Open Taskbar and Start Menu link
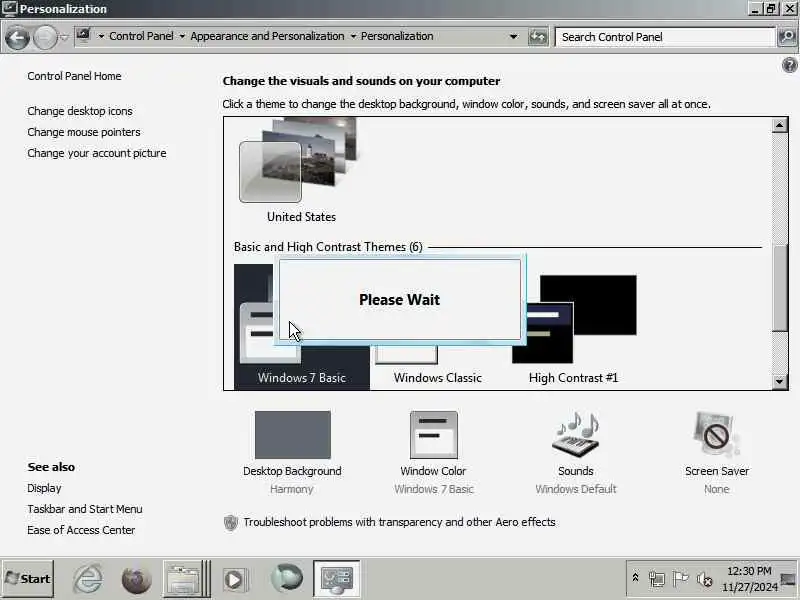Viewport: 800px width, 600px height. coord(85,509)
